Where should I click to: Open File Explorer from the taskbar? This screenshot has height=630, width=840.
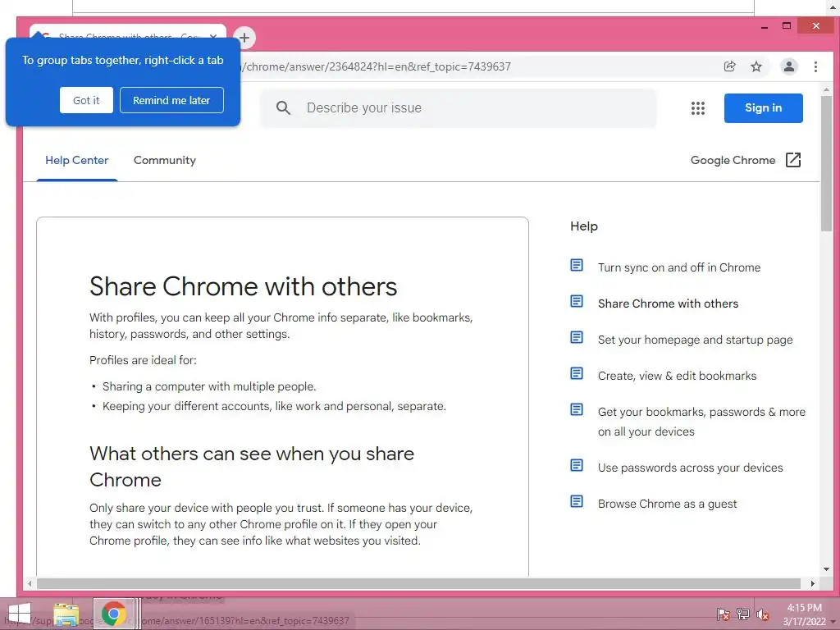[66, 614]
